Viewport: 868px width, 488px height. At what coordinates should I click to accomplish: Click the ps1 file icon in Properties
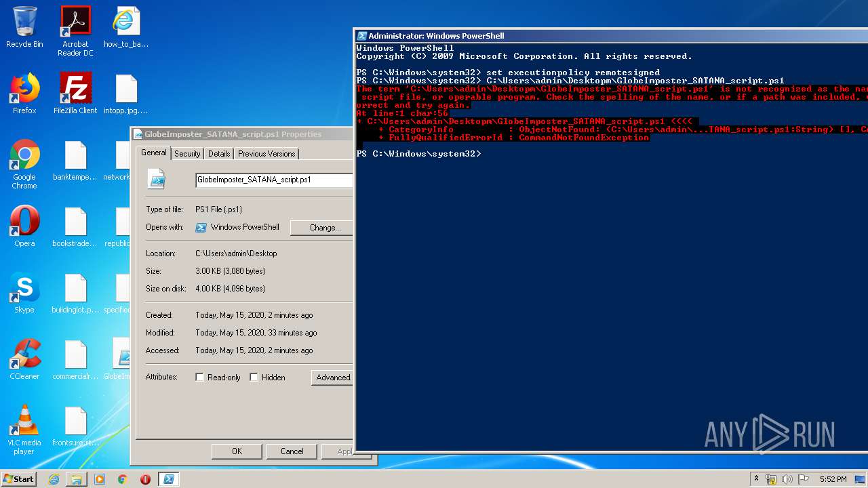coord(157,180)
